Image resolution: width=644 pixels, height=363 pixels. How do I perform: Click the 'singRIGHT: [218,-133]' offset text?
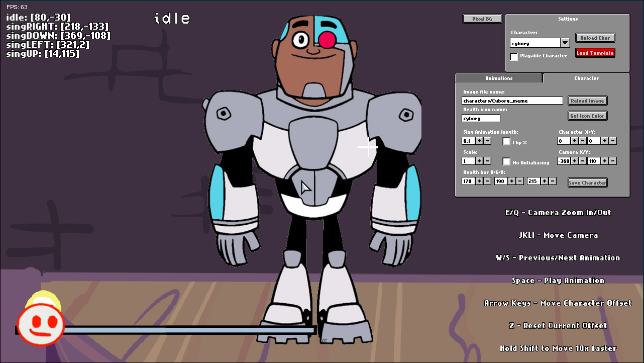[x=57, y=27]
